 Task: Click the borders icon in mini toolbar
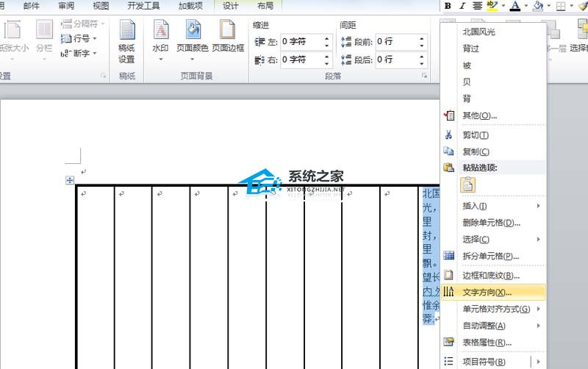[x=561, y=6]
